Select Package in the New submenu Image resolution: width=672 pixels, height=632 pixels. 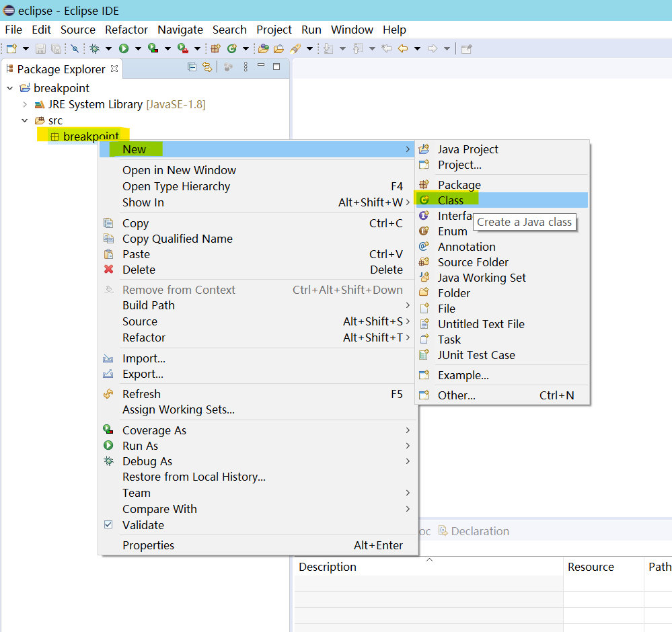coord(502,185)
